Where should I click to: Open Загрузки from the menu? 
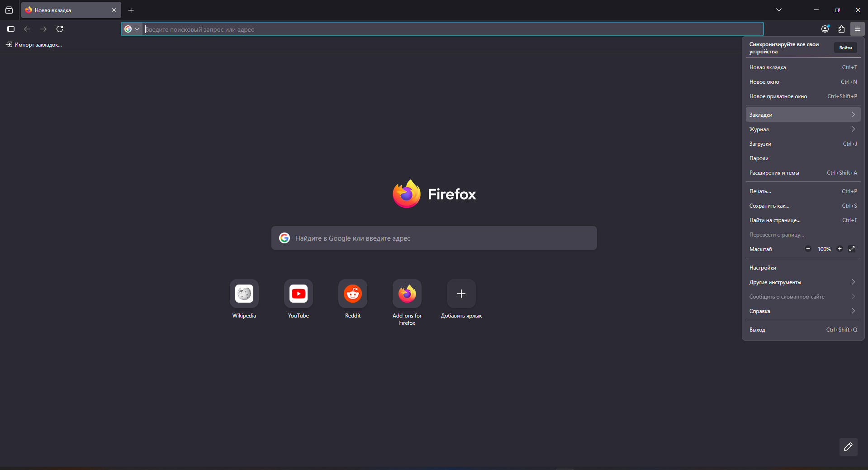click(x=803, y=144)
